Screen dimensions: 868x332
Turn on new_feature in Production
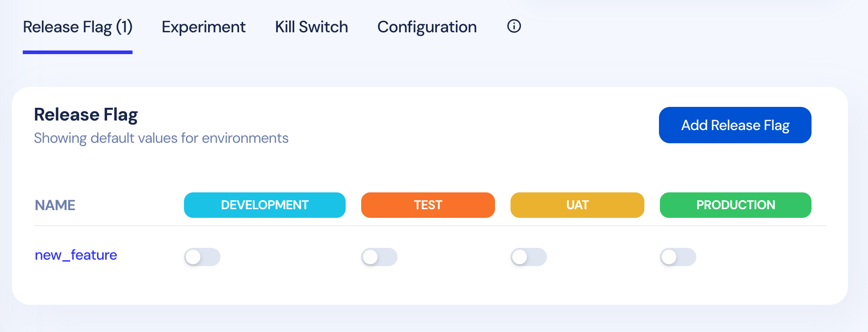pos(678,257)
